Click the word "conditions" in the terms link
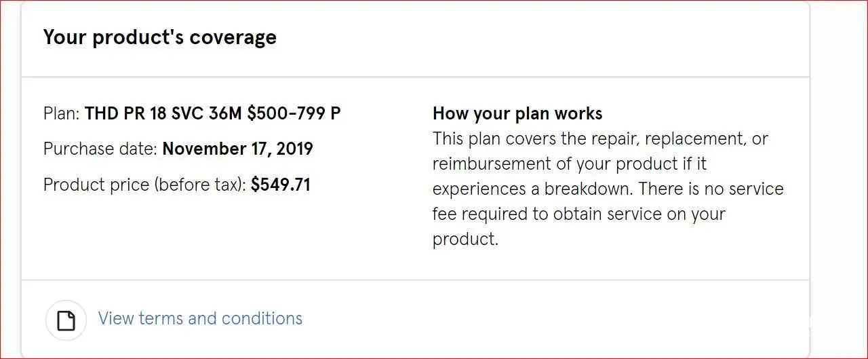Screen dimensions: 868x359 [x=262, y=318]
